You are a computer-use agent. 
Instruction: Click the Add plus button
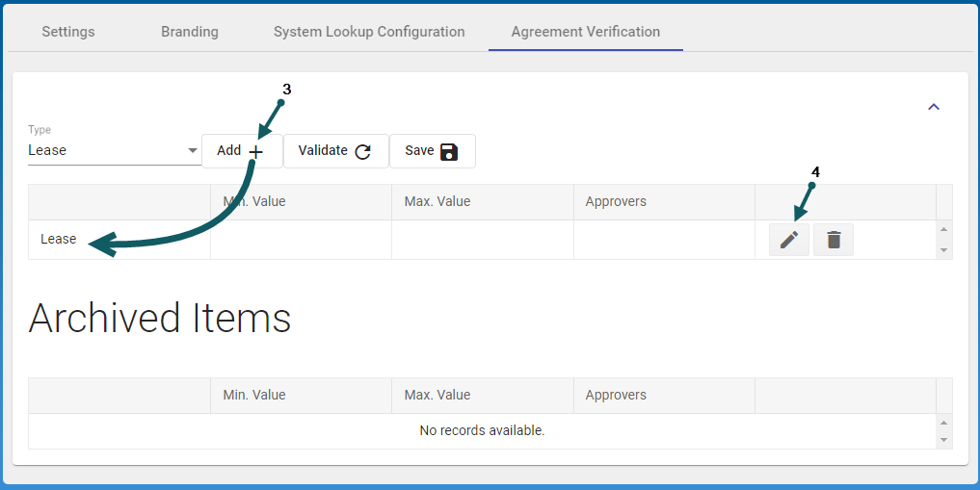(x=241, y=151)
